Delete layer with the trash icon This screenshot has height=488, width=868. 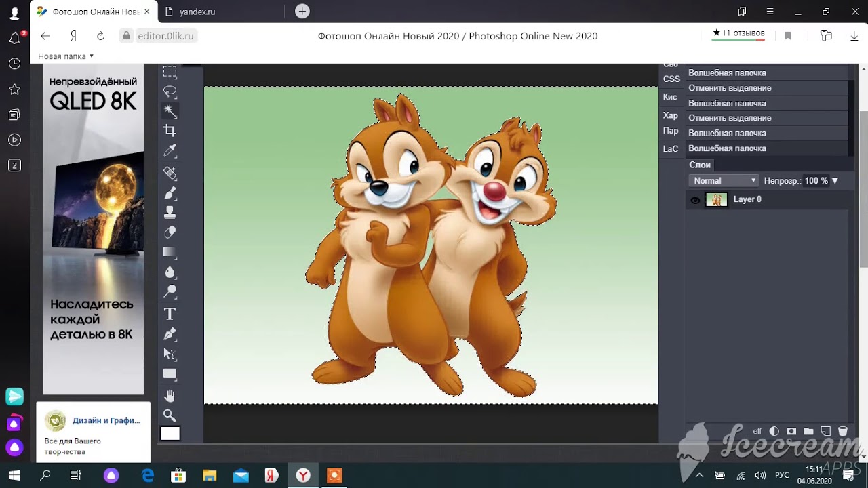[843, 431]
